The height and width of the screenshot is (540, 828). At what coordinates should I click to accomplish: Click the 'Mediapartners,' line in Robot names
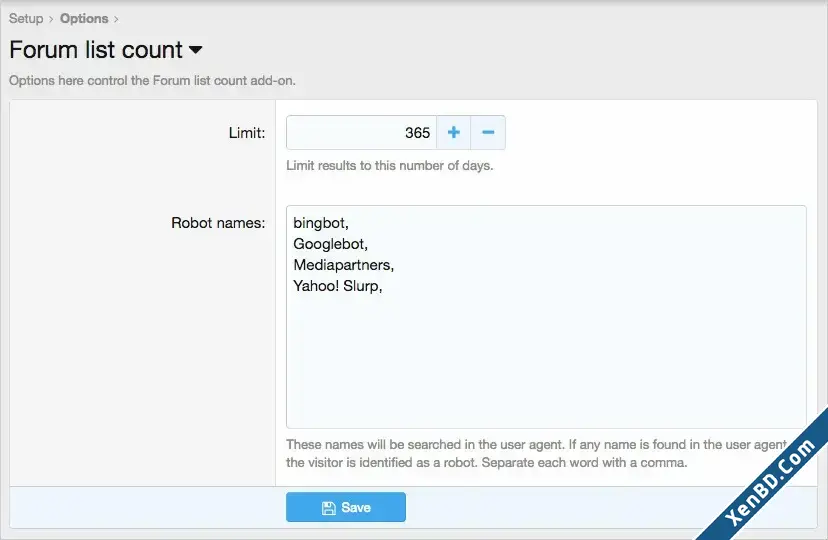[x=344, y=265]
